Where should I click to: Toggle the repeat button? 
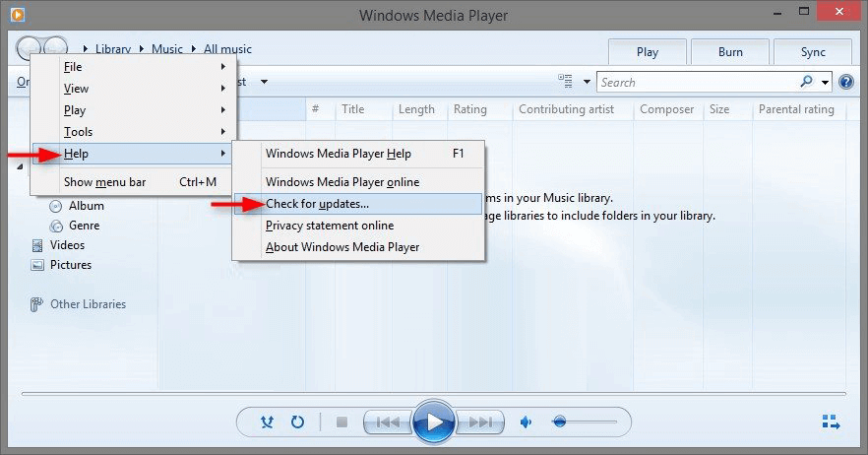pyautogui.click(x=297, y=422)
